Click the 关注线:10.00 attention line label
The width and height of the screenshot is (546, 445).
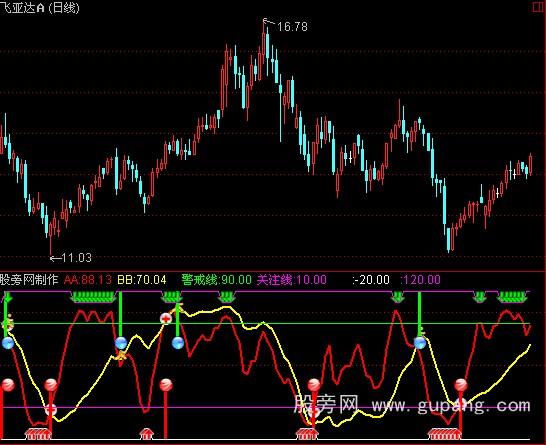292,280
